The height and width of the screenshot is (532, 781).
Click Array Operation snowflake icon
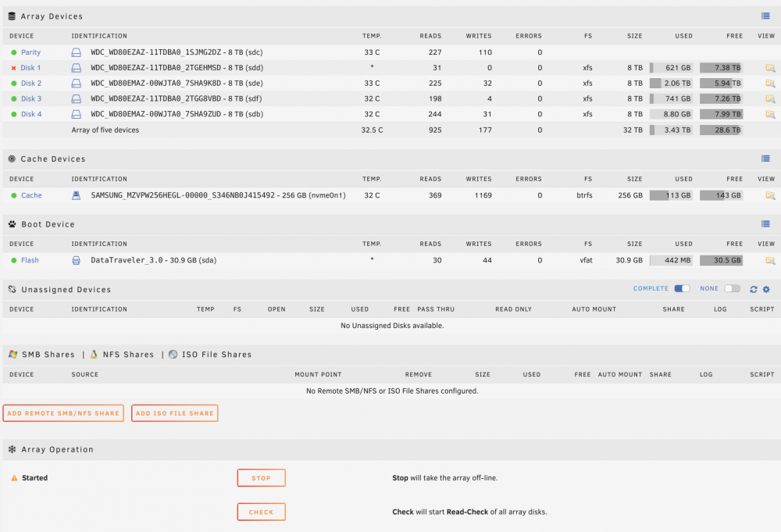tap(12, 449)
